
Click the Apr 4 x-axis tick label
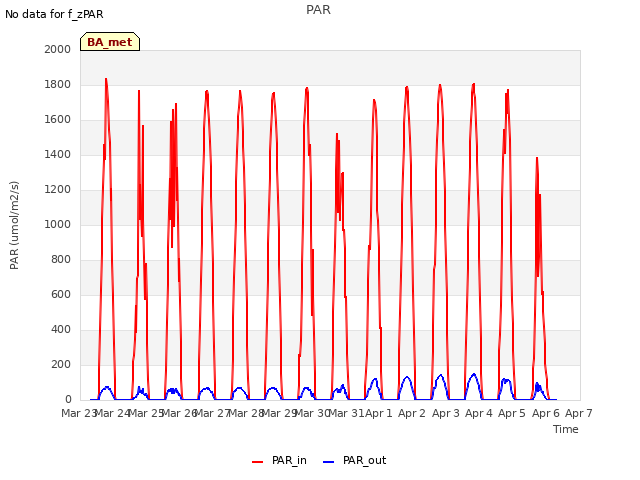(479, 413)
